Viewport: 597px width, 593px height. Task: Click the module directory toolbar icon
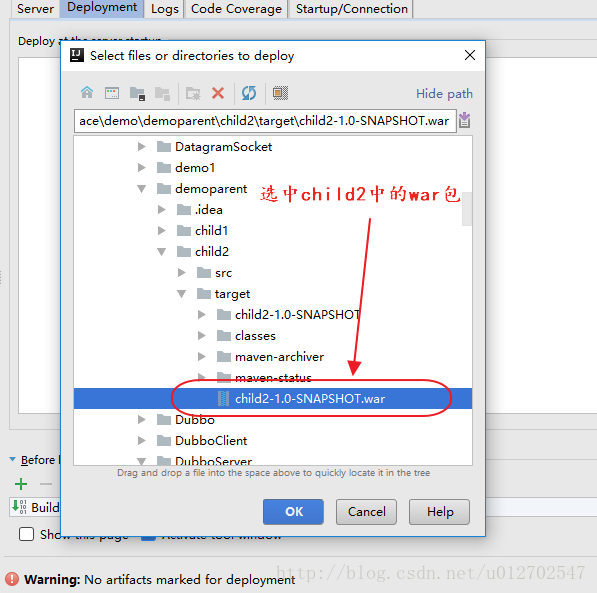point(162,93)
